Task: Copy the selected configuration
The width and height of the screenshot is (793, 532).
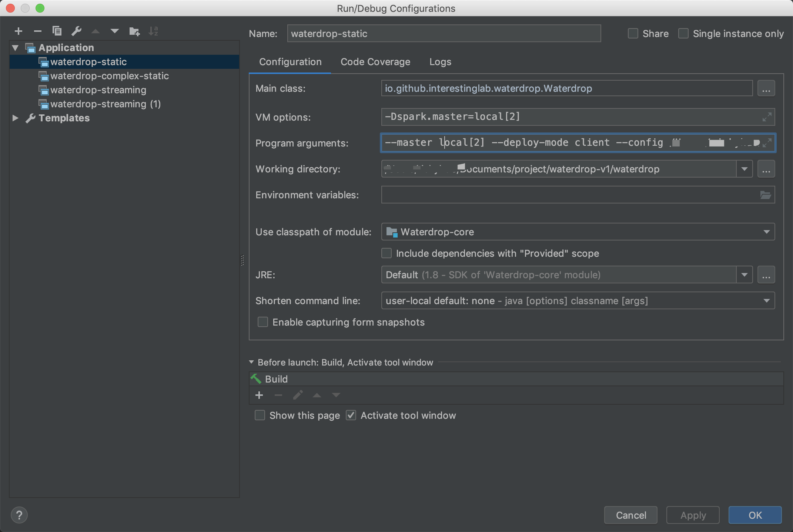Action: [x=57, y=31]
